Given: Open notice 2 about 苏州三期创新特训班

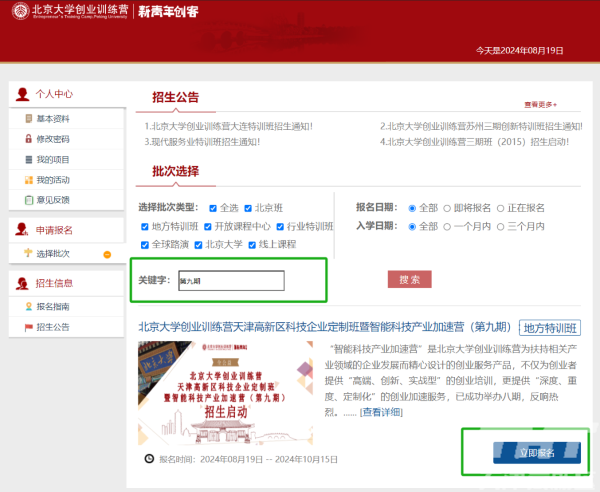Looking at the screenshot, I should point(481,126).
